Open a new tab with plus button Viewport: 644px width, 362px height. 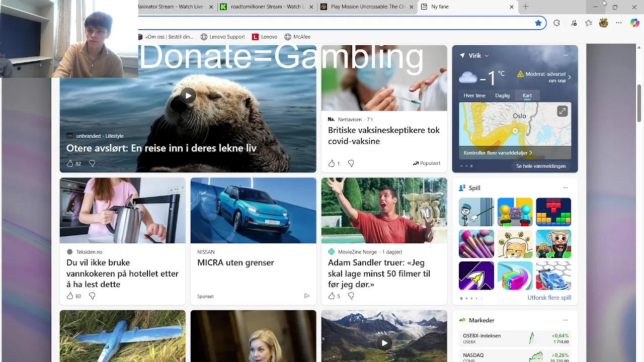(x=526, y=7)
